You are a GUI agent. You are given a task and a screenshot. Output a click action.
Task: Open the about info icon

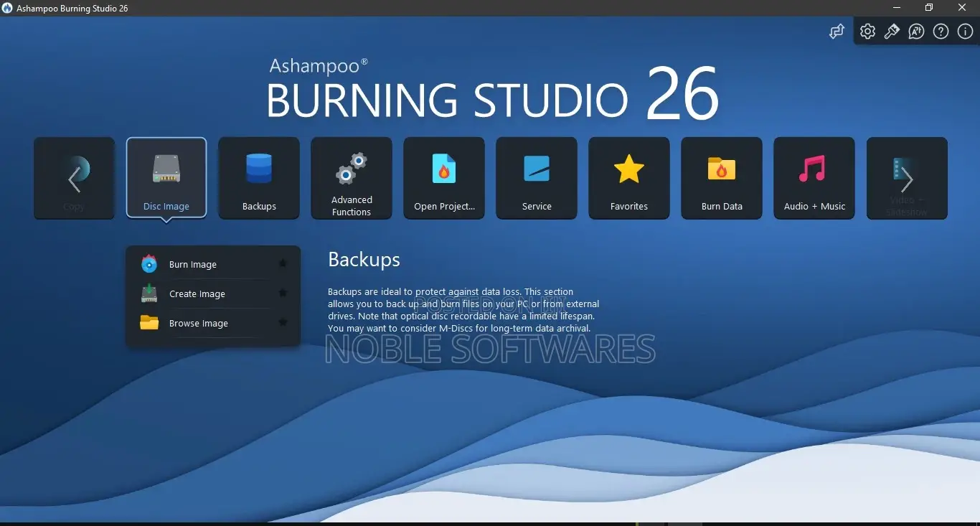coord(965,32)
